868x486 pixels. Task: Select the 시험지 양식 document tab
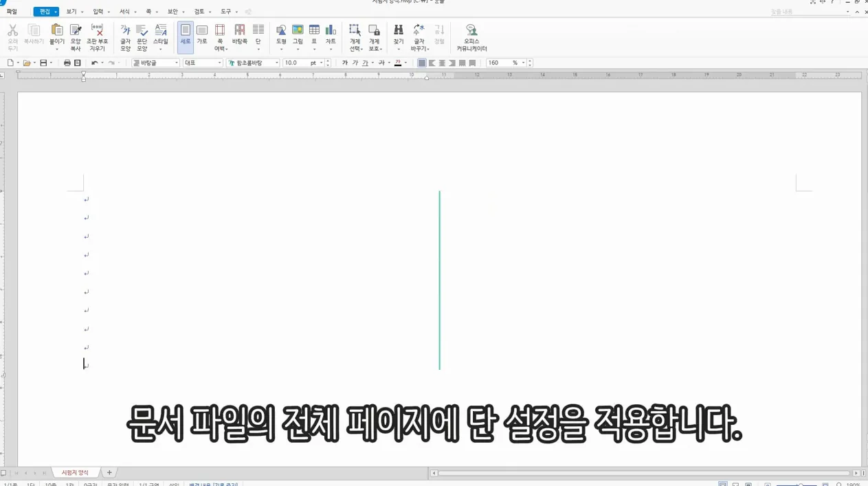[x=75, y=472]
